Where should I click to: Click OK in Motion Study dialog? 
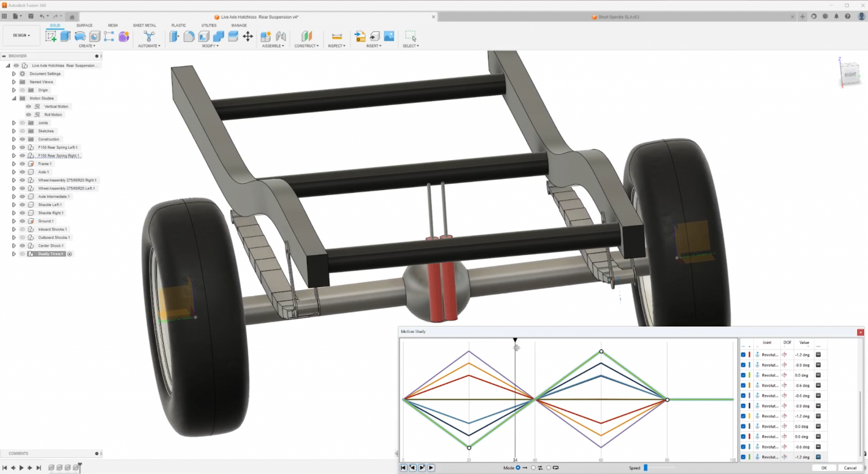point(823,468)
